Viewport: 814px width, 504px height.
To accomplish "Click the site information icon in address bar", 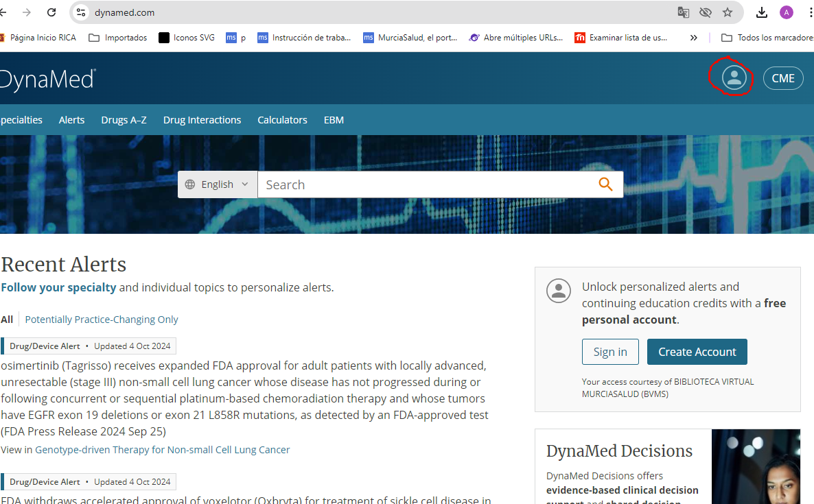I will click(81, 12).
